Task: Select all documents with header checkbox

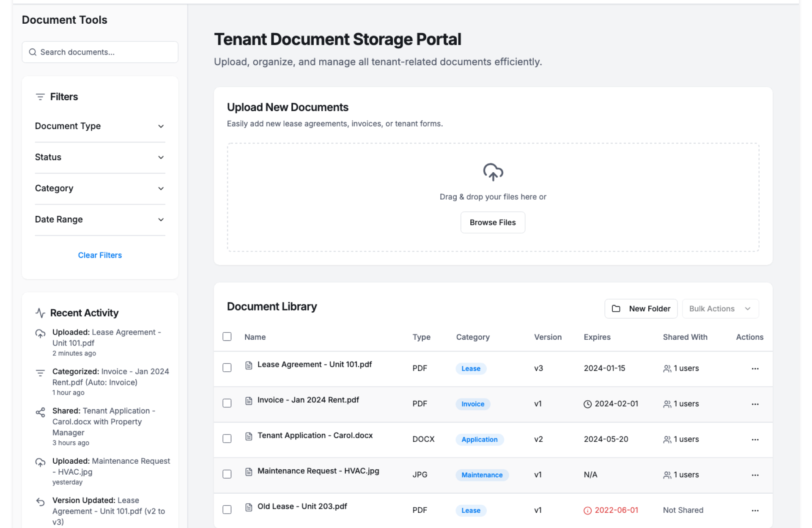Action: [x=227, y=337]
